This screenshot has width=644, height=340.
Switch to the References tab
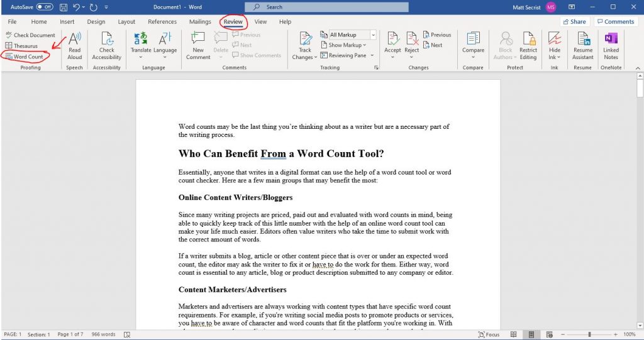162,22
